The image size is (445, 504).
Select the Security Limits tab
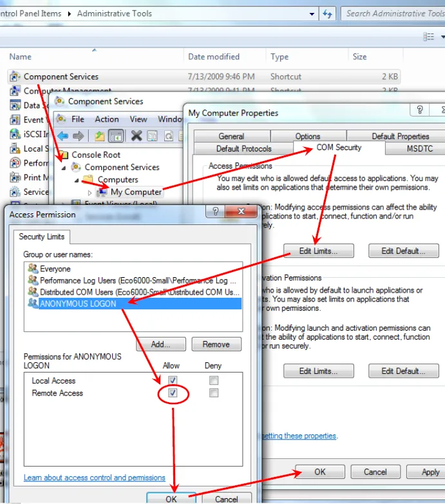click(x=41, y=237)
